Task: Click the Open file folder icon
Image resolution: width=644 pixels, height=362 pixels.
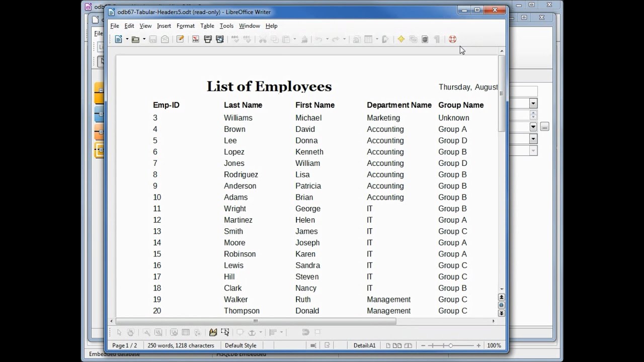Action: pyautogui.click(x=135, y=39)
